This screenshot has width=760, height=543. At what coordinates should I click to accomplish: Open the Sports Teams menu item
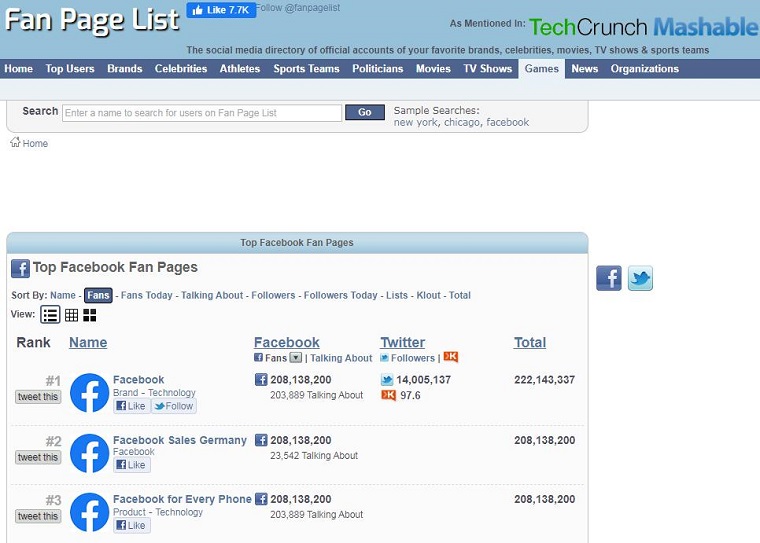point(306,68)
